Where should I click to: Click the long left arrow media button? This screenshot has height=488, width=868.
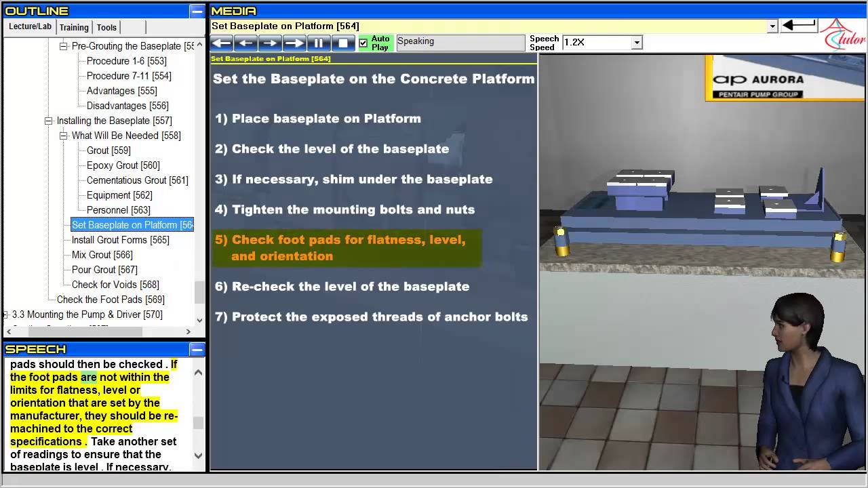pos(222,43)
